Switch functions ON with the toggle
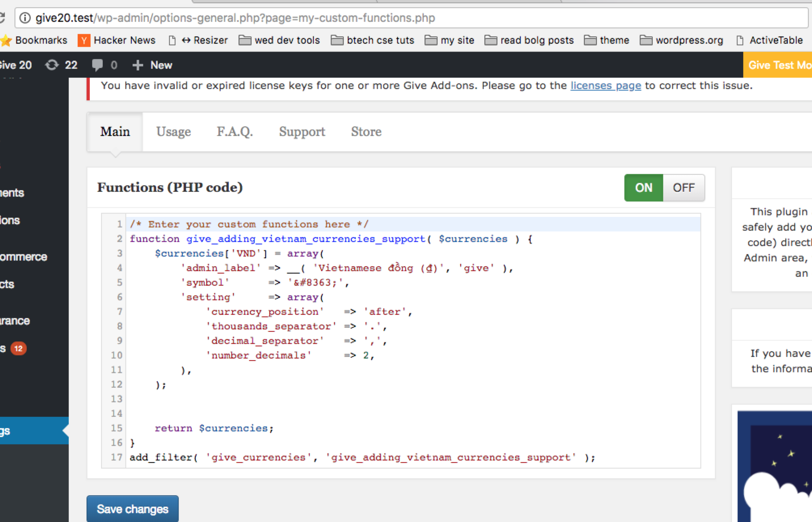This screenshot has width=812, height=522. pyautogui.click(x=644, y=188)
